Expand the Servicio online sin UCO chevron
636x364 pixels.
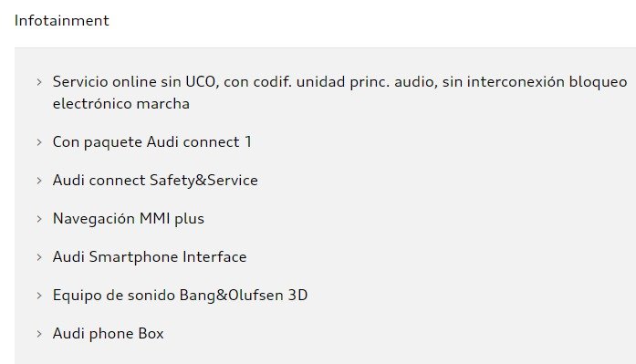click(39, 82)
